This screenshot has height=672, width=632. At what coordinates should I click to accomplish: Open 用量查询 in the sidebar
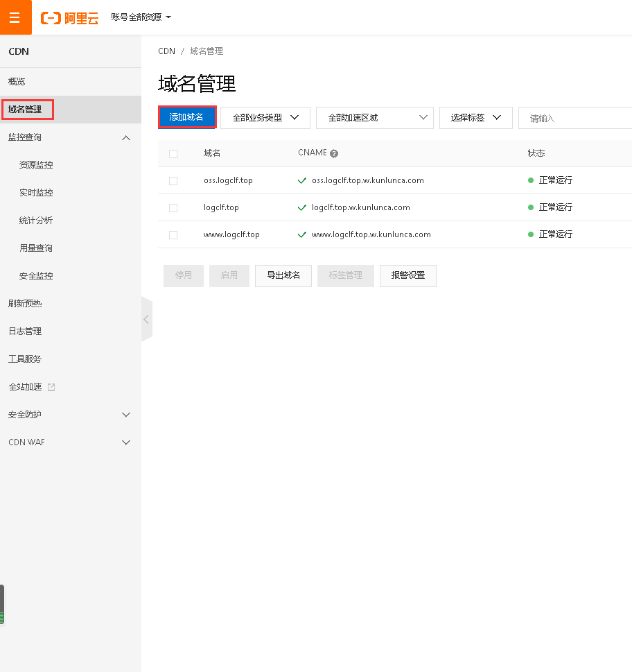[x=36, y=248]
